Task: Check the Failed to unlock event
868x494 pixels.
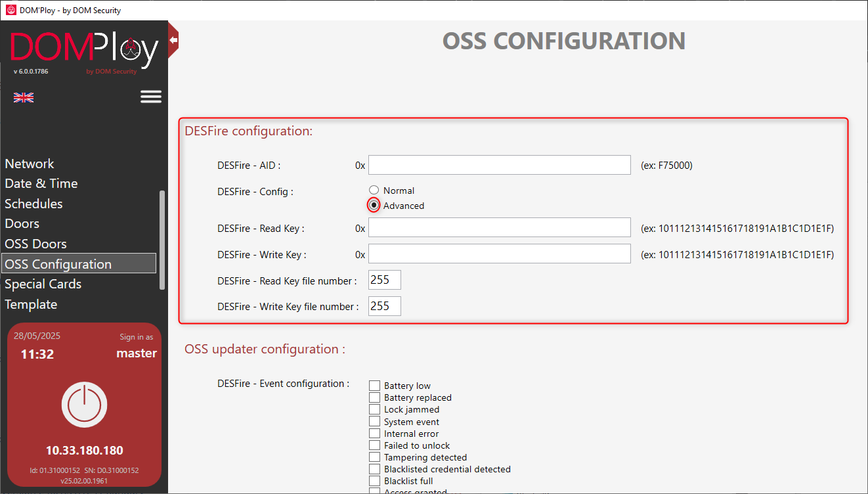Action: pyautogui.click(x=375, y=445)
